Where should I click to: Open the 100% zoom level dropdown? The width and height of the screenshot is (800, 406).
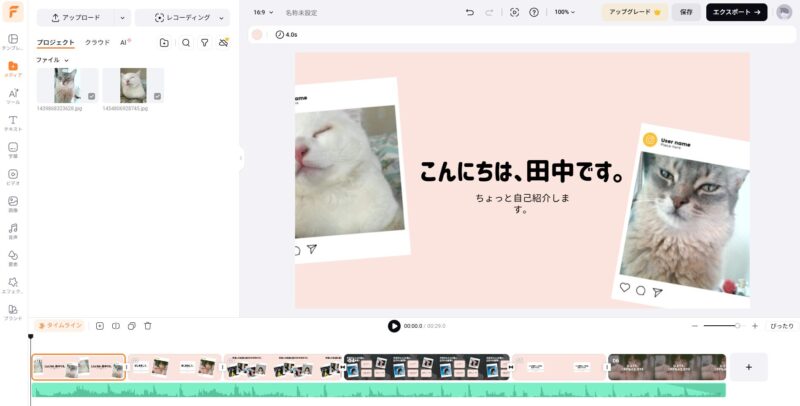[566, 12]
